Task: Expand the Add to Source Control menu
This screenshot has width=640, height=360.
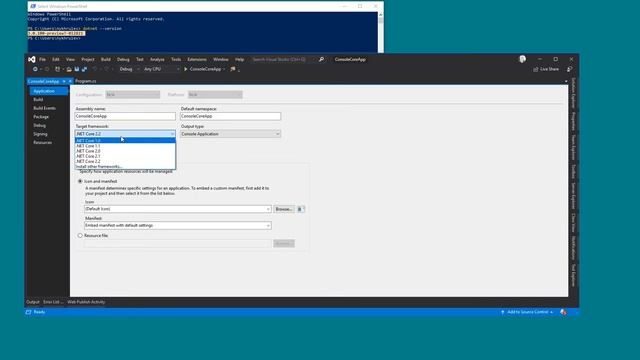Action: (551, 312)
